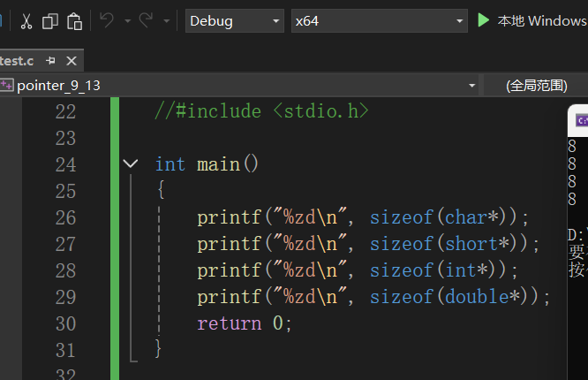Click line number 30 in gutter

[65, 323]
